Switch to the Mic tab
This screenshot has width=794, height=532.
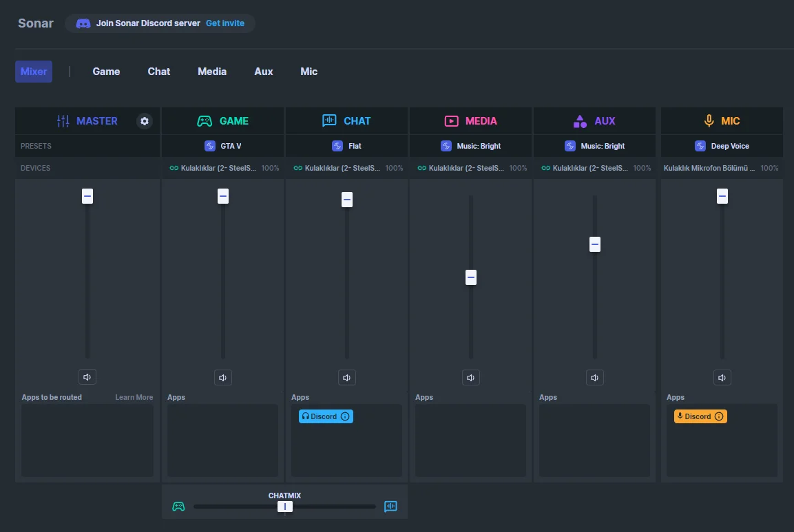[x=309, y=72]
